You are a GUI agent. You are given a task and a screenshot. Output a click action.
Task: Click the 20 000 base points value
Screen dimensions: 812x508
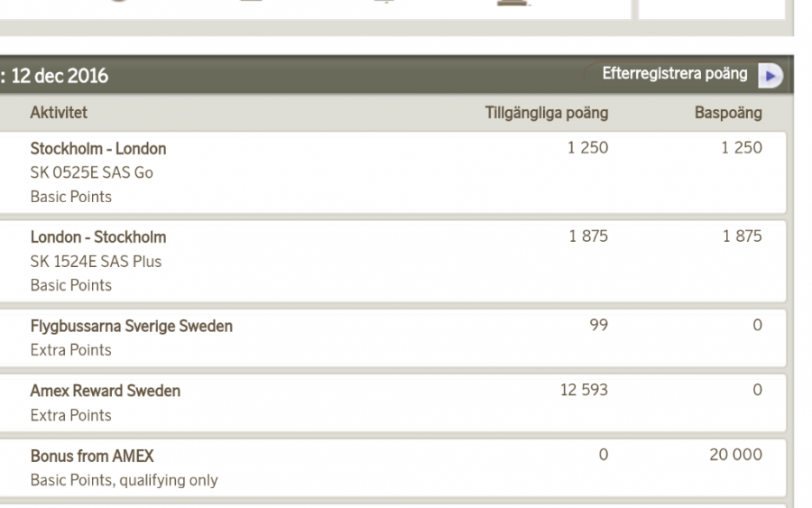735,456
